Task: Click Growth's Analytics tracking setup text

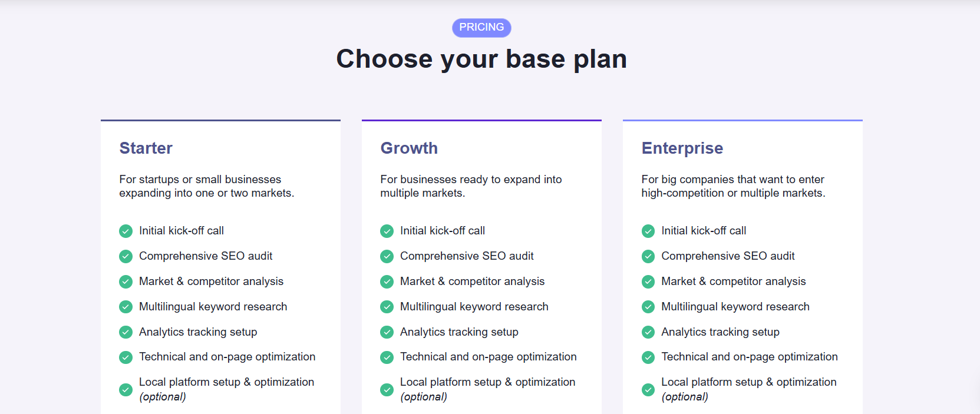Action: coord(459,332)
